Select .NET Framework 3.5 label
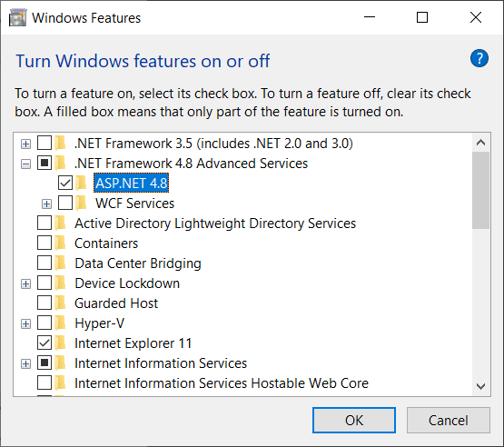Screen dimensions: 504x447 click(213, 144)
